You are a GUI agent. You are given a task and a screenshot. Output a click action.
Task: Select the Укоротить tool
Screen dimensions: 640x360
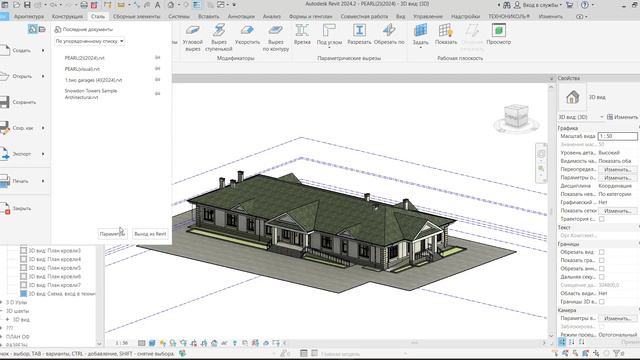tap(247, 35)
